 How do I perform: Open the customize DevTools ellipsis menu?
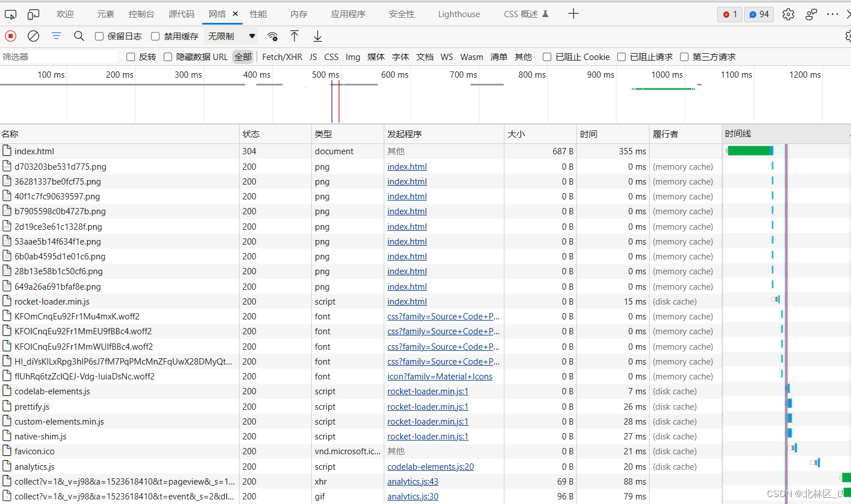click(x=833, y=14)
